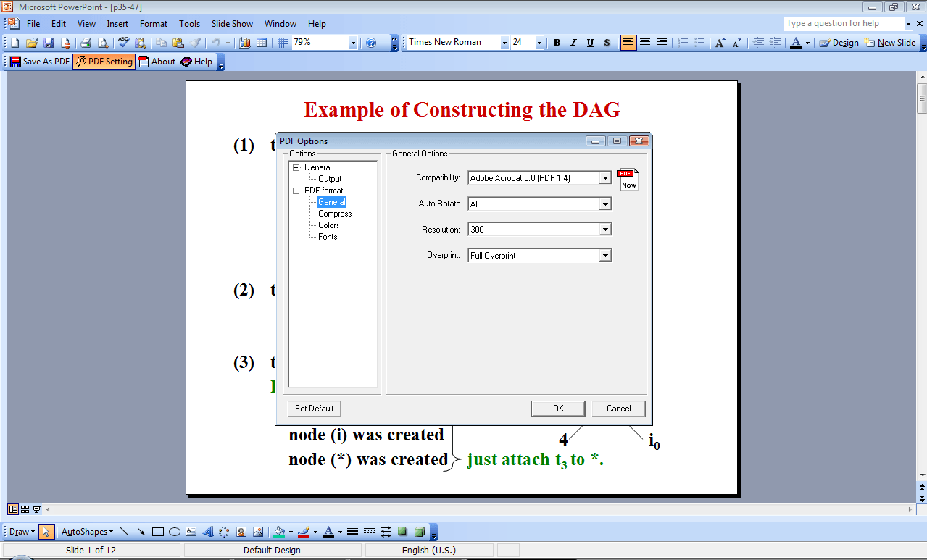Switch to Slide Sorter view

coord(25,509)
